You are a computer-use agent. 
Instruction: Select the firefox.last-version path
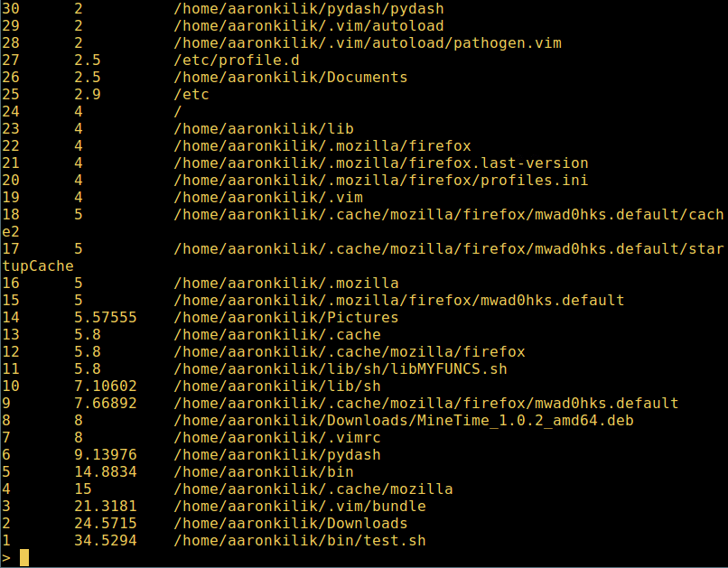[x=381, y=163]
